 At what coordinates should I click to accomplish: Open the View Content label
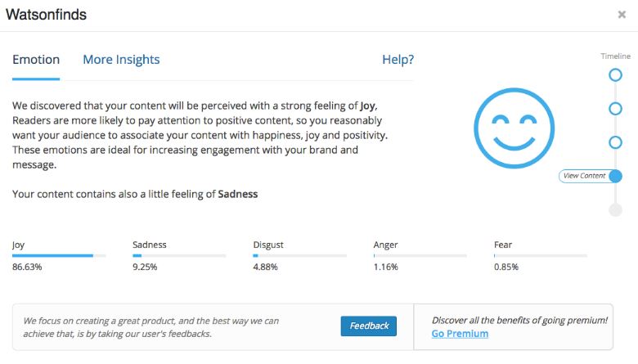[x=585, y=176]
